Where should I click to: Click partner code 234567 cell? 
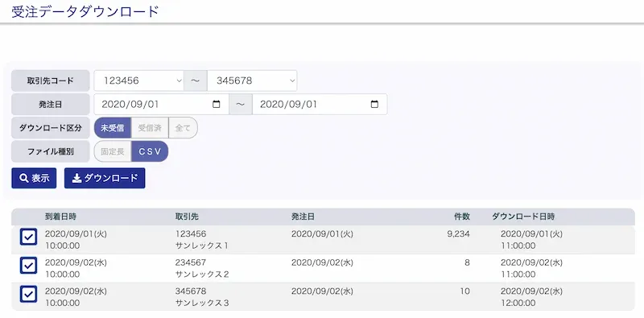click(191, 262)
